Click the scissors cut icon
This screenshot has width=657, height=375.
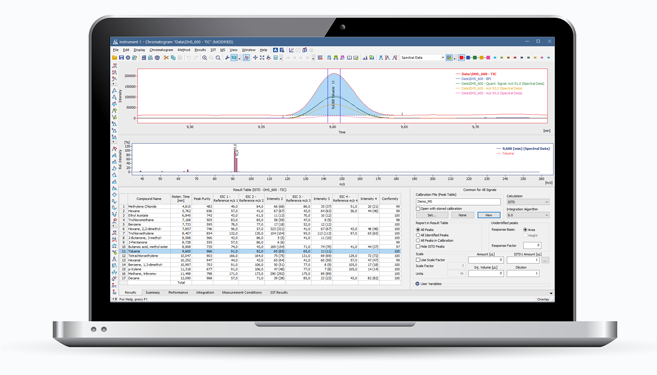point(166,58)
